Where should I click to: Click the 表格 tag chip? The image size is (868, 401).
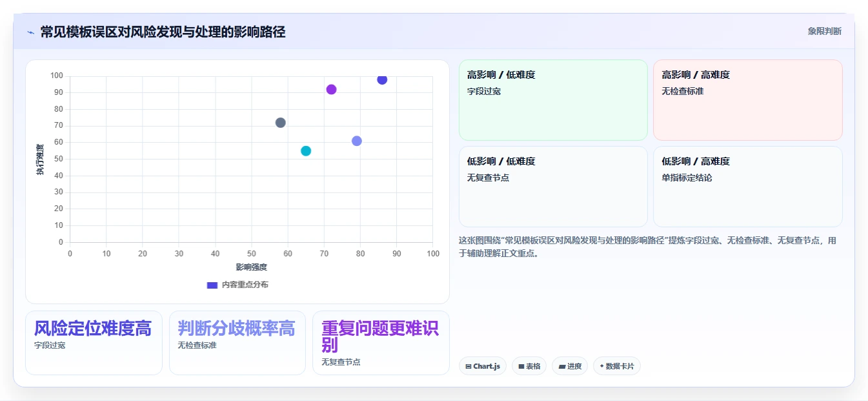pos(529,366)
